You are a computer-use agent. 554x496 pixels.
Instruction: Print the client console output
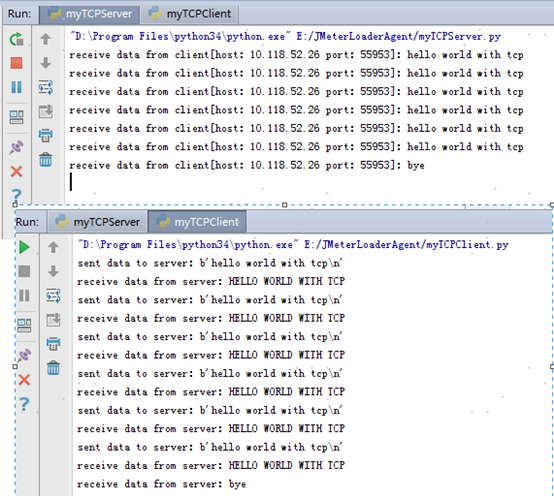pyautogui.click(x=53, y=344)
